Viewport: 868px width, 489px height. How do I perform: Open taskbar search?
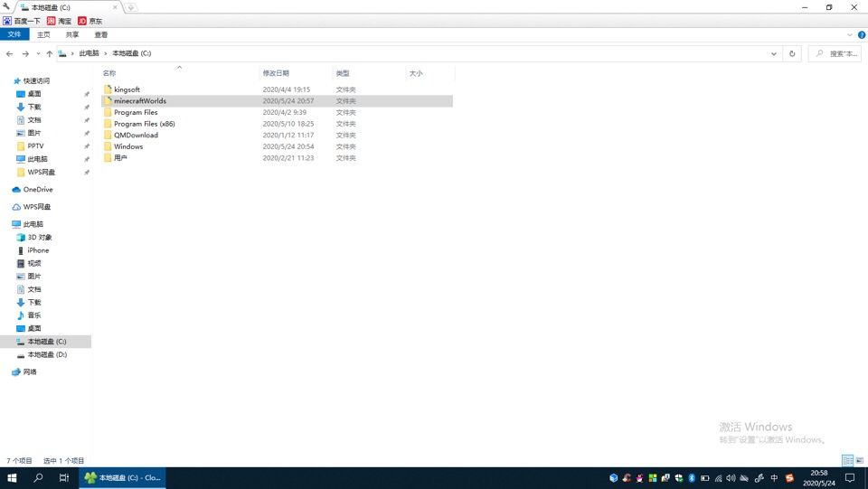tap(38, 478)
